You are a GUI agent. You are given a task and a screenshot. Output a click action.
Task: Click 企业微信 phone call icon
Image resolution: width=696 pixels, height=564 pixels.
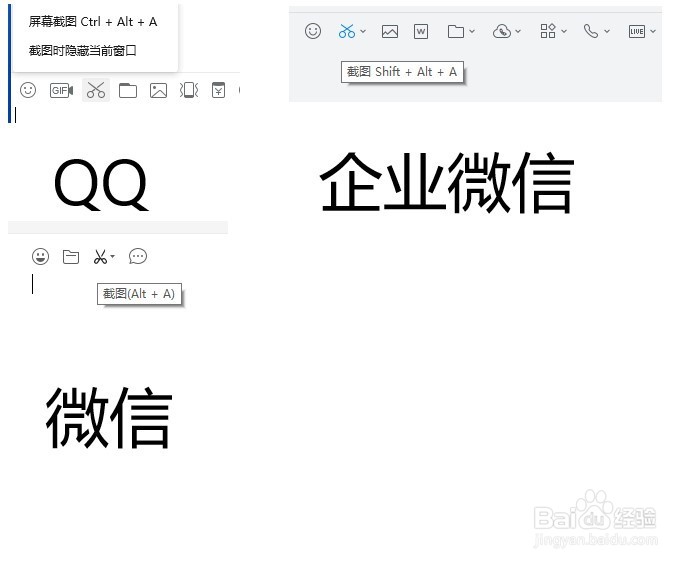591,31
